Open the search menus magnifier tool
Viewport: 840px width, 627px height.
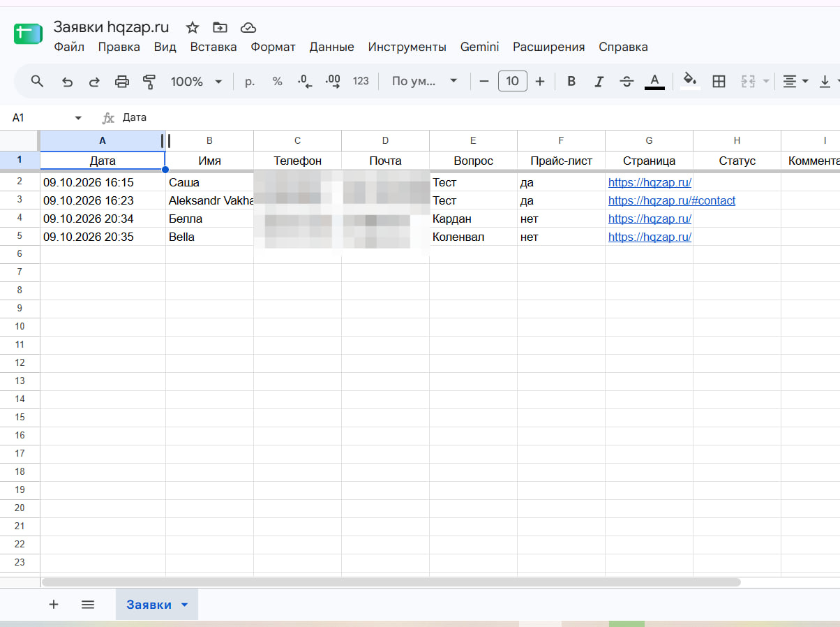[x=38, y=82]
